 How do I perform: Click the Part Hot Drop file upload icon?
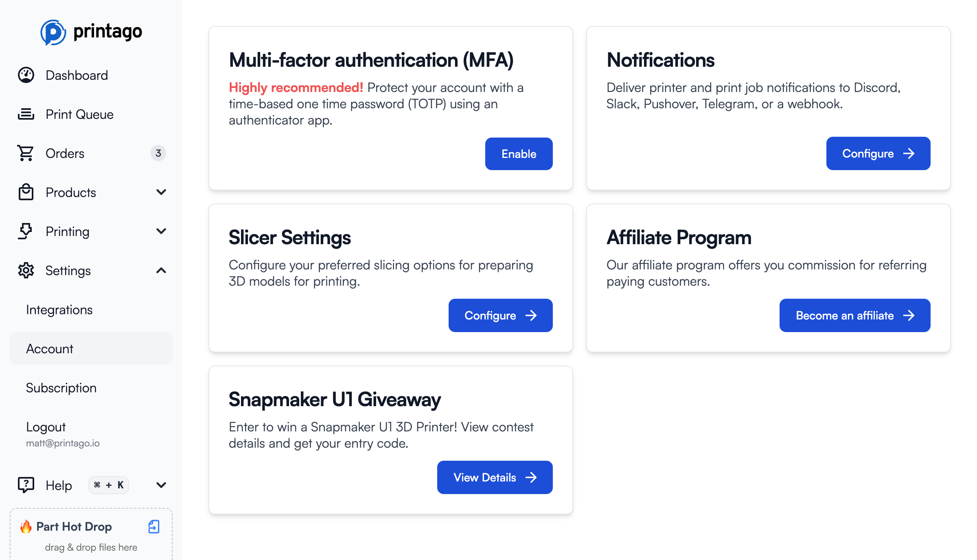pyautogui.click(x=154, y=526)
